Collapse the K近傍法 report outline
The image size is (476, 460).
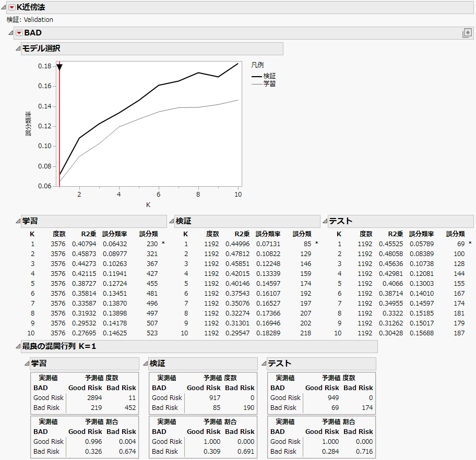tap(4, 7)
